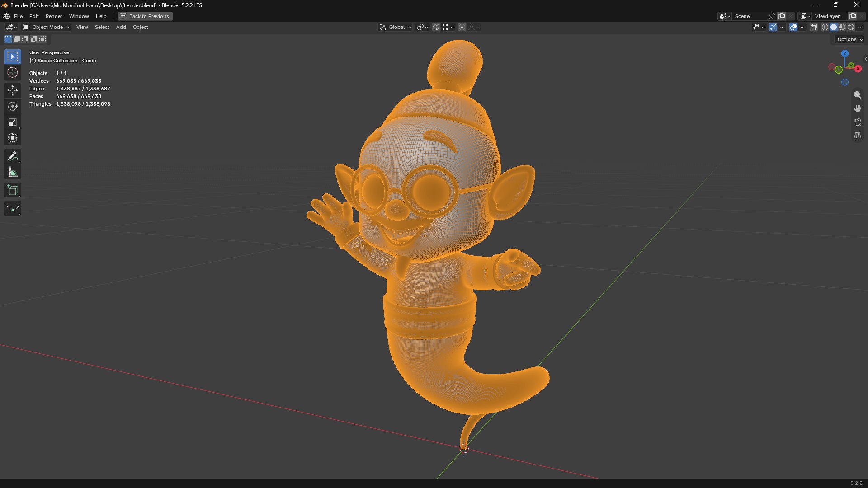
Task: Open editor type dropdown
Action: pos(11,27)
